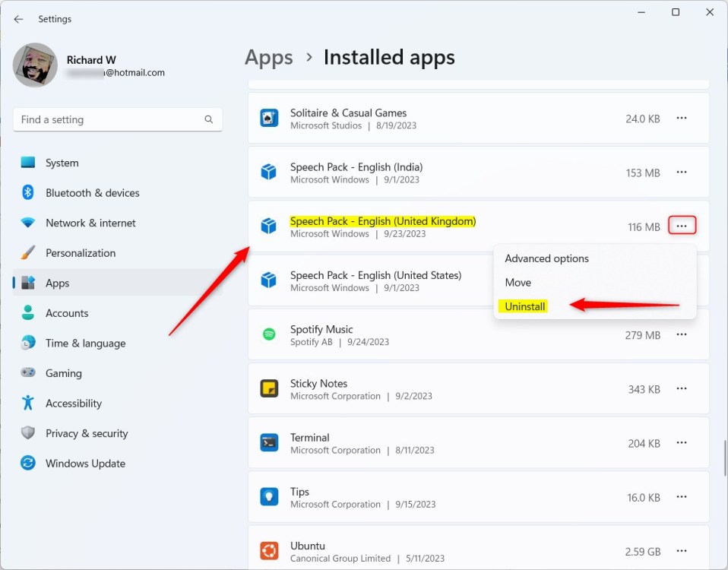Open the Time & language globe icon
The height and width of the screenshot is (570, 728).
[28, 343]
